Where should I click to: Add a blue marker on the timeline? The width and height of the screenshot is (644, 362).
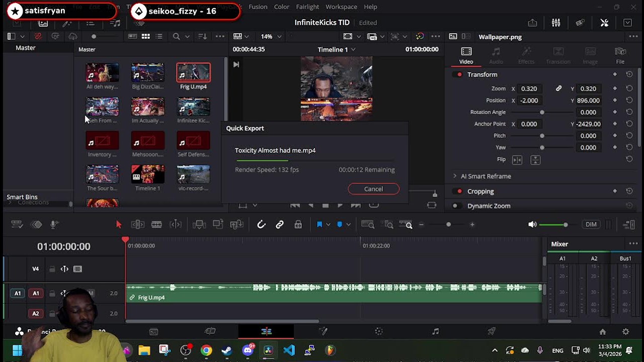pos(340,225)
